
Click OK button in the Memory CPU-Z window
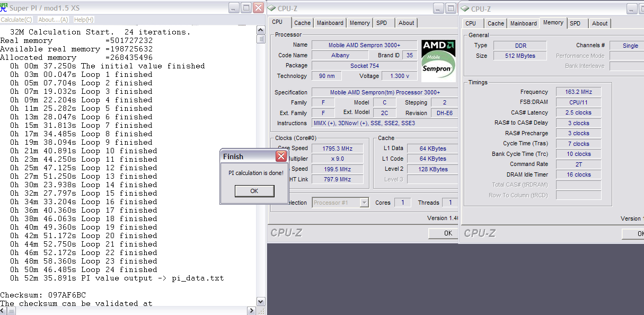(x=633, y=234)
